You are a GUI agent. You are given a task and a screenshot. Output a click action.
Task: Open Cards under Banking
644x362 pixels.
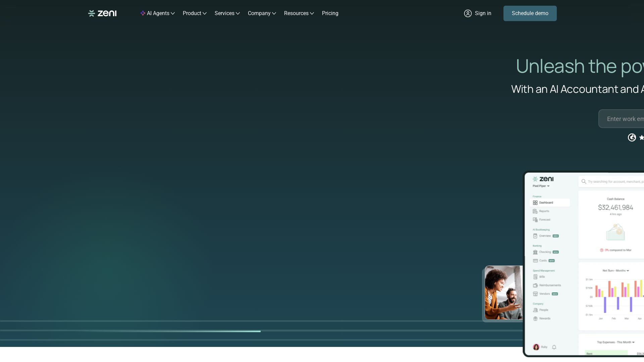(544, 261)
